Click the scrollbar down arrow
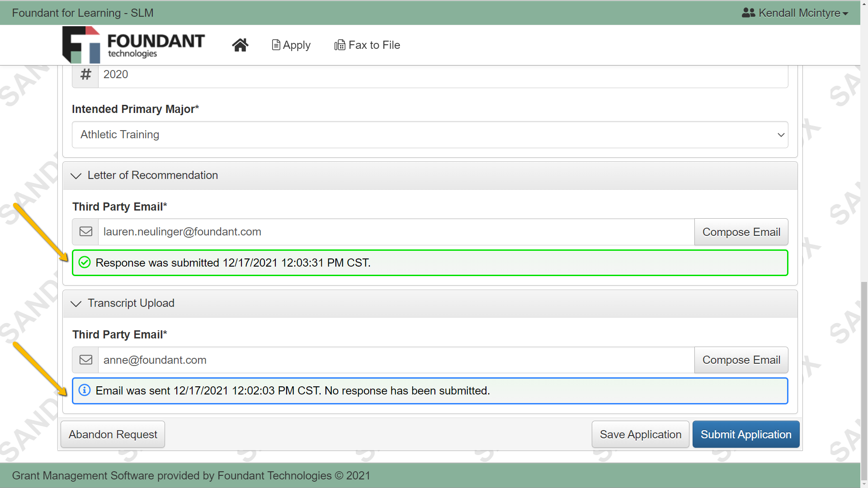 coord(864,484)
